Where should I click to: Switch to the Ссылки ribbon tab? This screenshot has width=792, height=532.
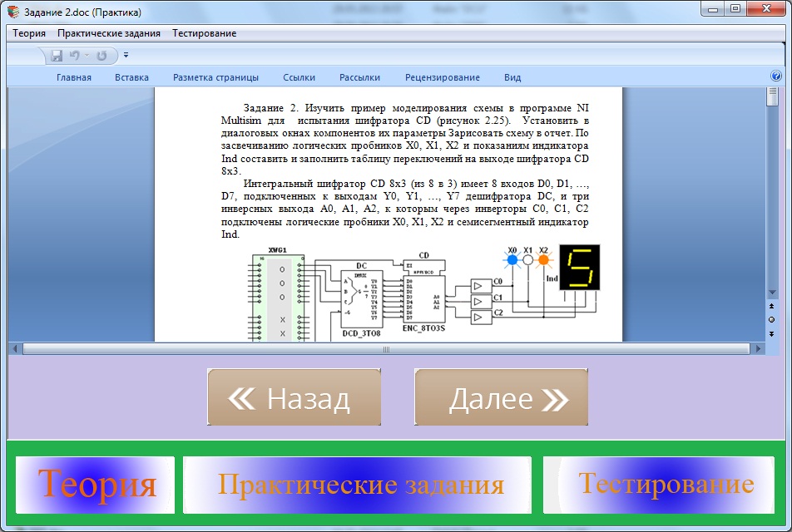point(299,77)
